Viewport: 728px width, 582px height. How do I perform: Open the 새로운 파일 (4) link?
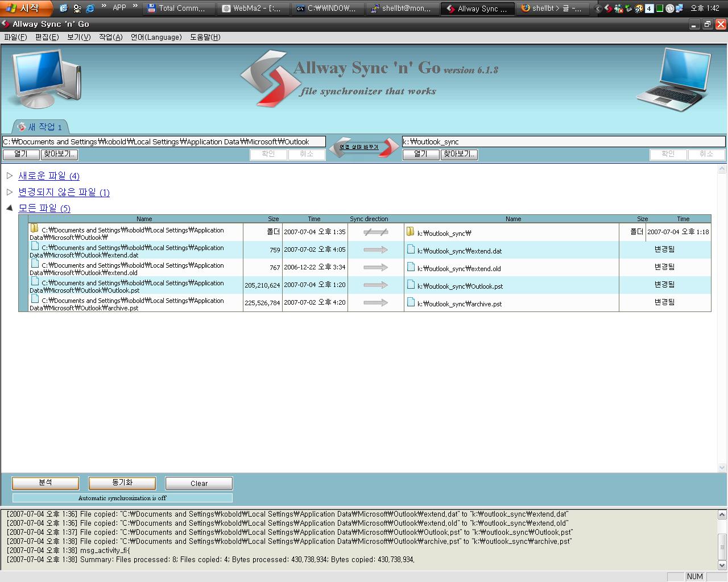point(49,176)
